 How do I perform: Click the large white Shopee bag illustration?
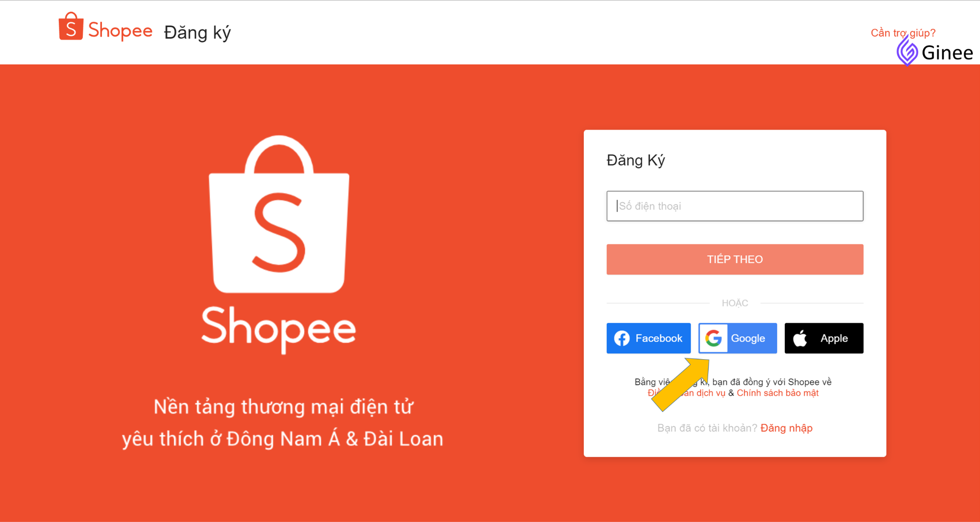click(279, 214)
